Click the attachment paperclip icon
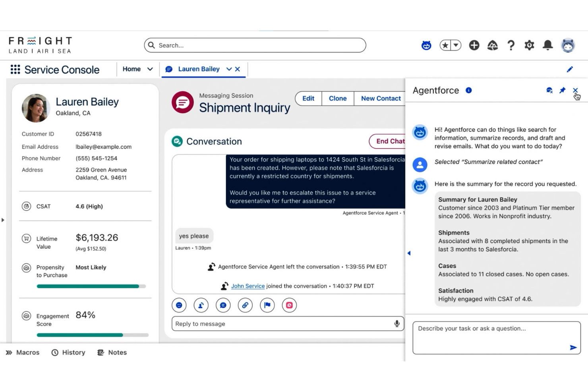The width and height of the screenshot is (588, 392). tap(245, 305)
